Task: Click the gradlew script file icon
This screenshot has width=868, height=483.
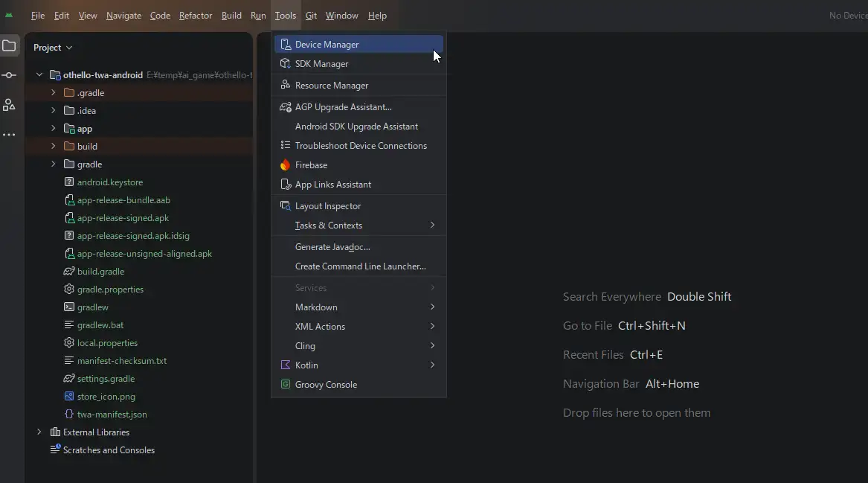Action: [x=69, y=307]
